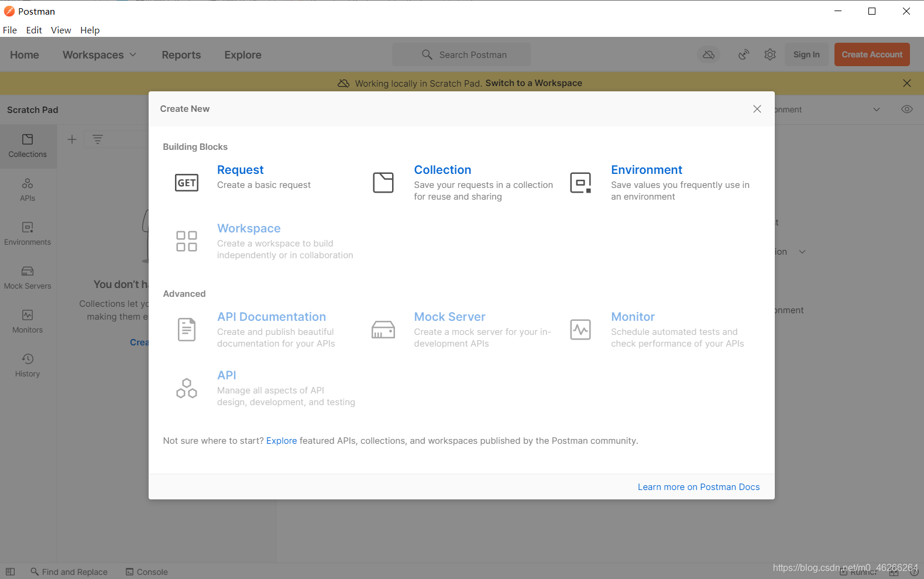
Task: Click the Create Account button
Action: [872, 54]
